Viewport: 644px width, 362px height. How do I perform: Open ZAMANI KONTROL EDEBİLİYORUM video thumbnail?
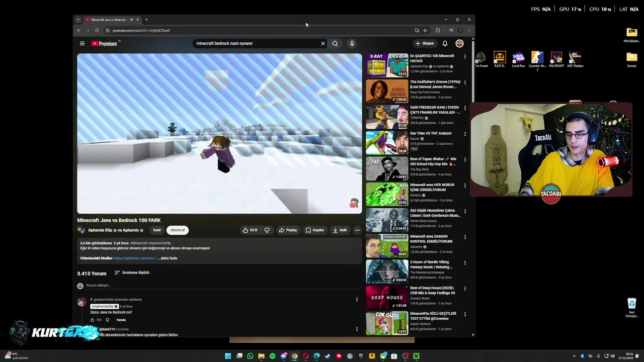coord(387,245)
